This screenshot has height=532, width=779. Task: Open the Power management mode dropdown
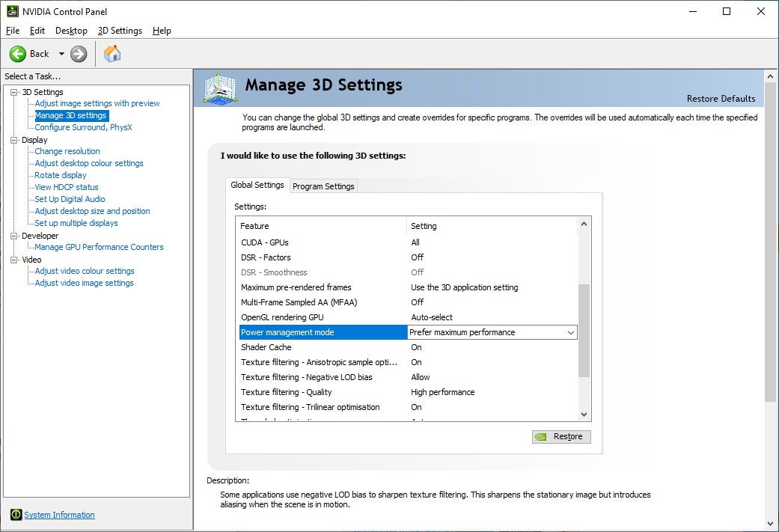click(x=571, y=332)
